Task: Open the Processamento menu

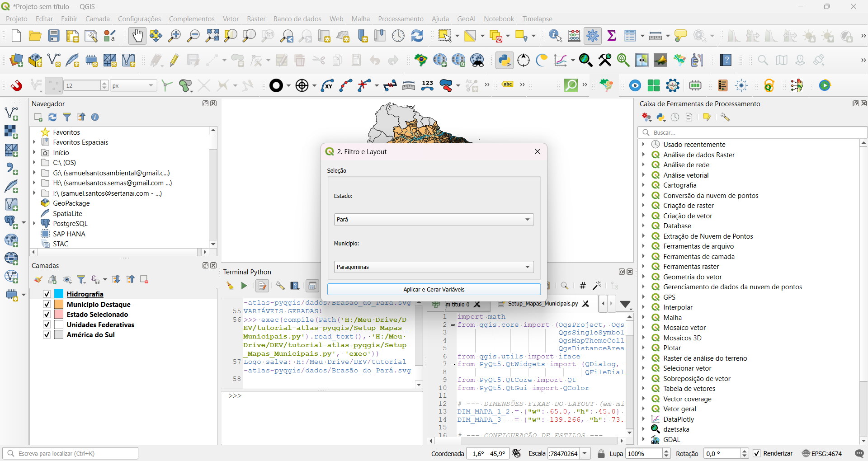Action: click(x=401, y=19)
